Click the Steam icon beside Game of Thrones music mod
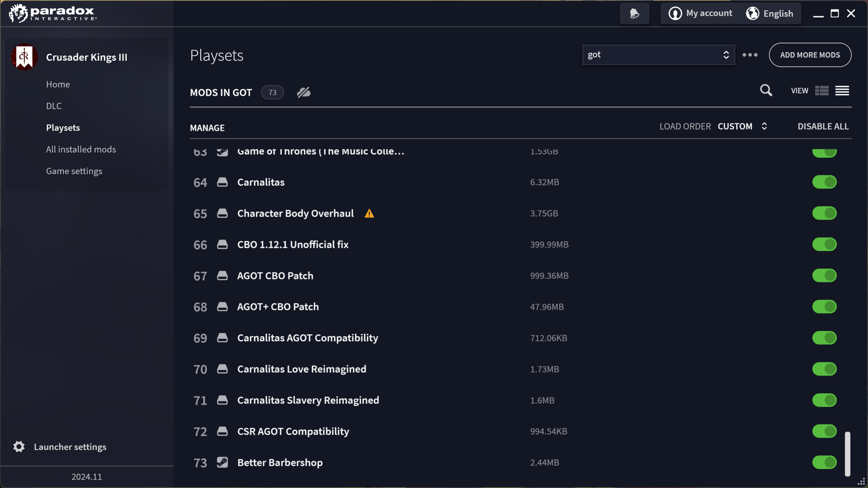 coord(222,152)
